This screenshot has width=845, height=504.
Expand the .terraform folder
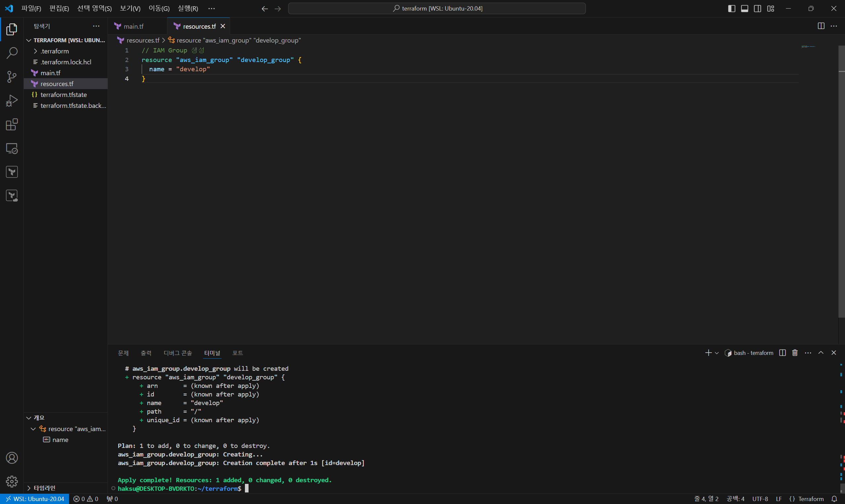point(54,51)
